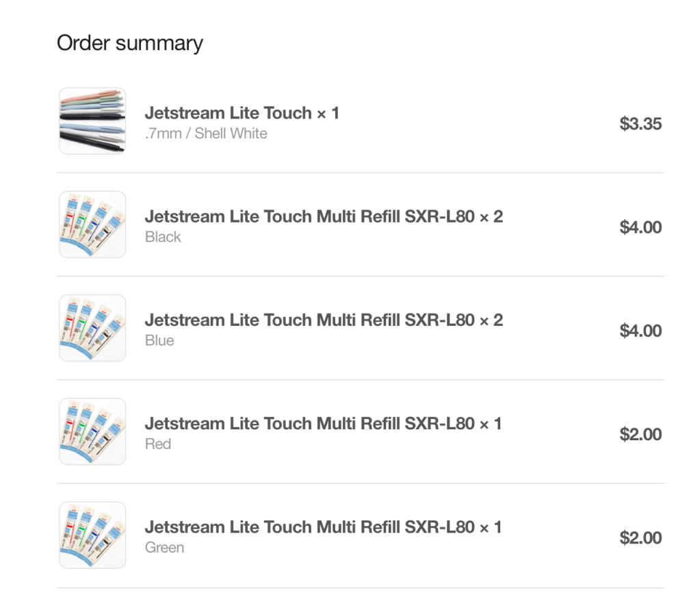The height and width of the screenshot is (595, 700).
Task: Open the Black multi refill product image
Action: pos(92,225)
